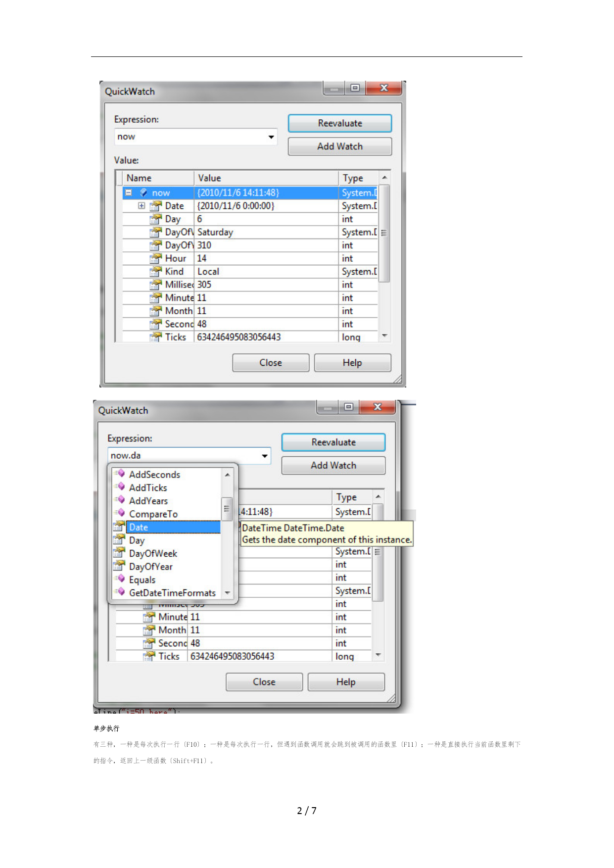
Task: Click the method icon beside AddSeconds
Action: [x=120, y=474]
